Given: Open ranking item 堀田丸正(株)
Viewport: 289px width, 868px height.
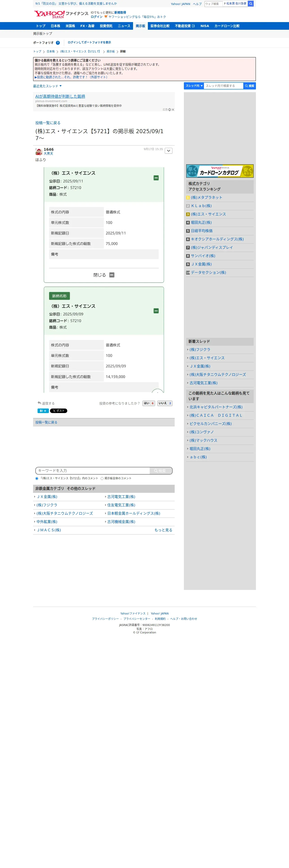Looking at the screenshot, I should click(x=201, y=222).
